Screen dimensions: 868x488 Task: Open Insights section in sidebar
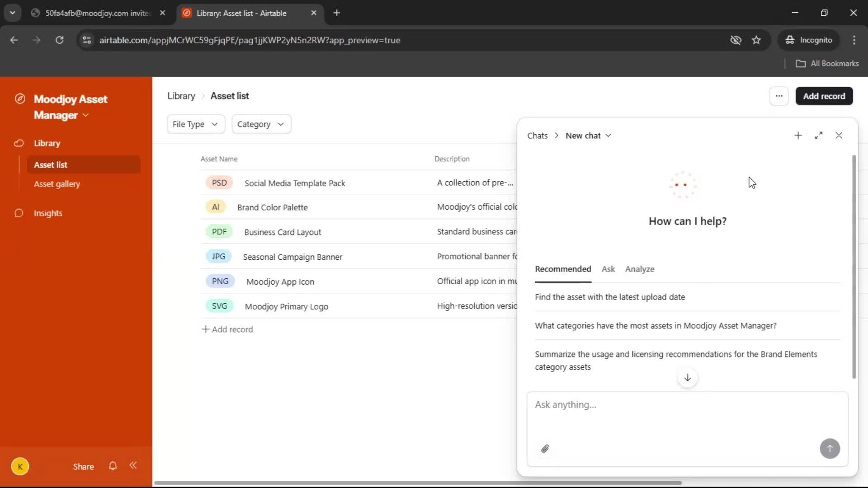pyautogui.click(x=48, y=213)
